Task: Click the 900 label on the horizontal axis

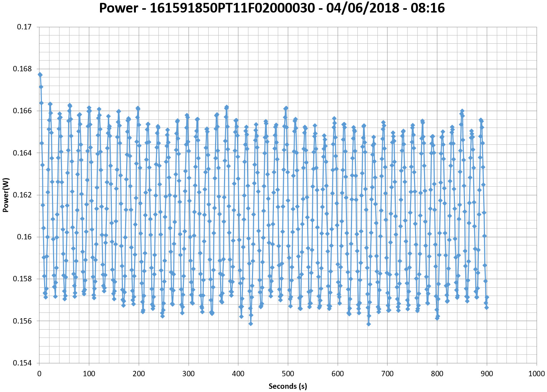Action: pos(486,374)
